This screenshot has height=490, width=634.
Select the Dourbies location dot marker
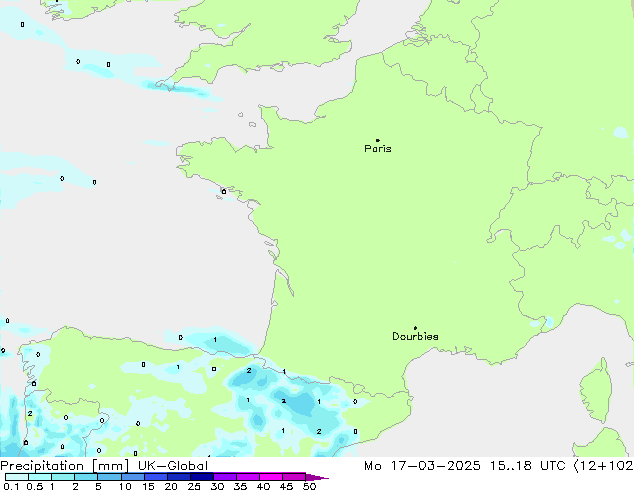click(415, 328)
